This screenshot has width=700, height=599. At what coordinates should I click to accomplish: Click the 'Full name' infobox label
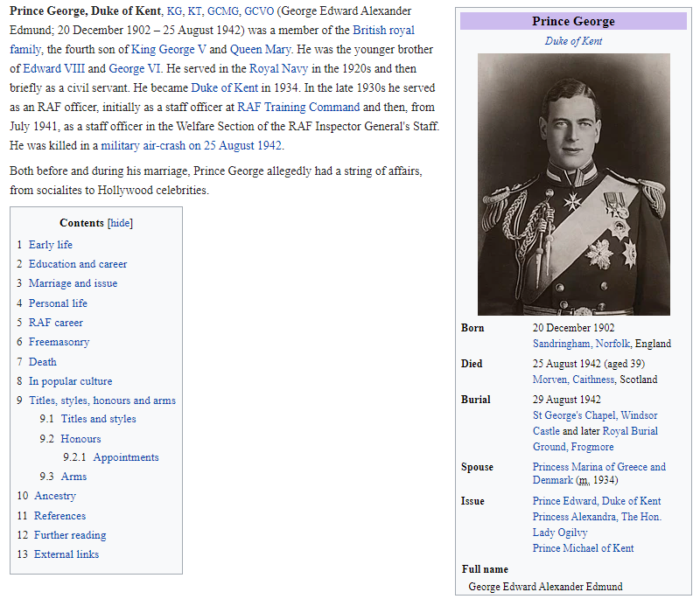point(485,569)
